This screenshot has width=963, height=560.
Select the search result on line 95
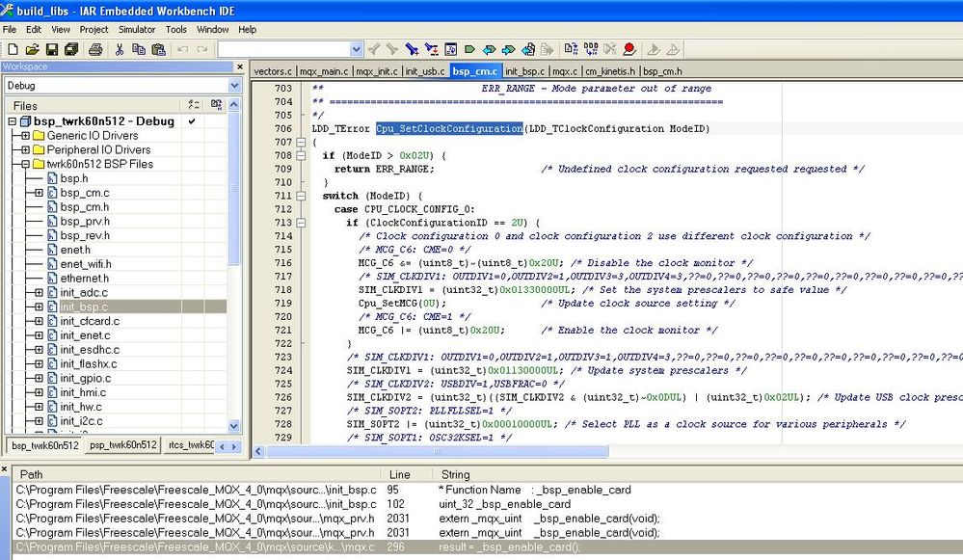click(488, 490)
